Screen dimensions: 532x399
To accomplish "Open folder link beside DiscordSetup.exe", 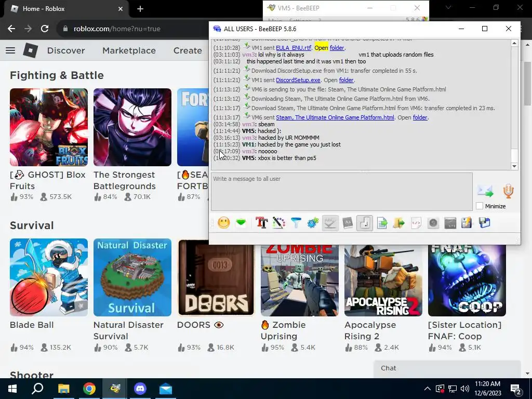I will (346, 80).
